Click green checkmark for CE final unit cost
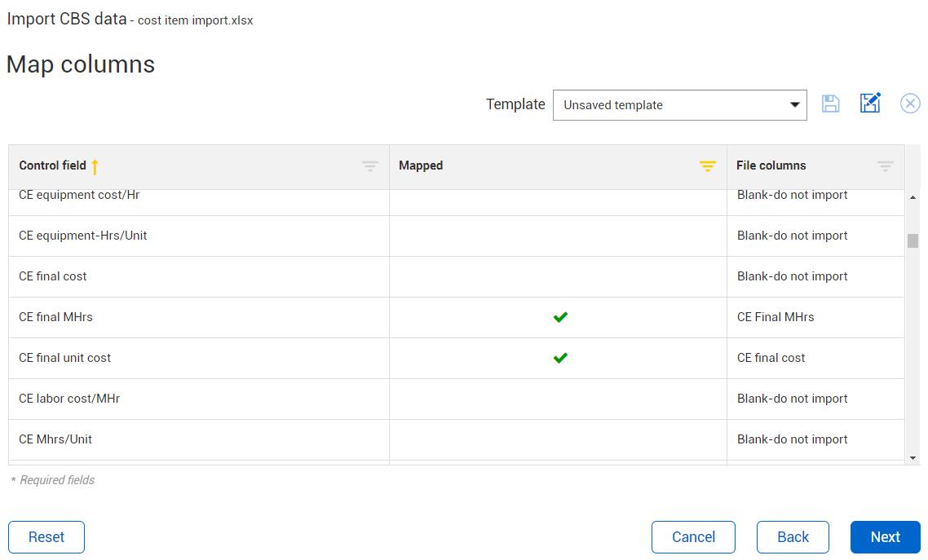Viewport: 928px width, 560px height. (560, 358)
